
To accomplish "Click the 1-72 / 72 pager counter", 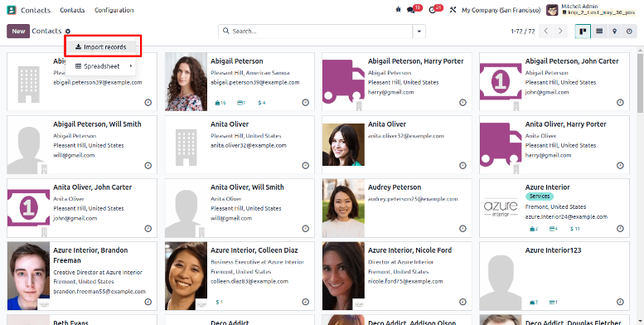I will tap(523, 32).
